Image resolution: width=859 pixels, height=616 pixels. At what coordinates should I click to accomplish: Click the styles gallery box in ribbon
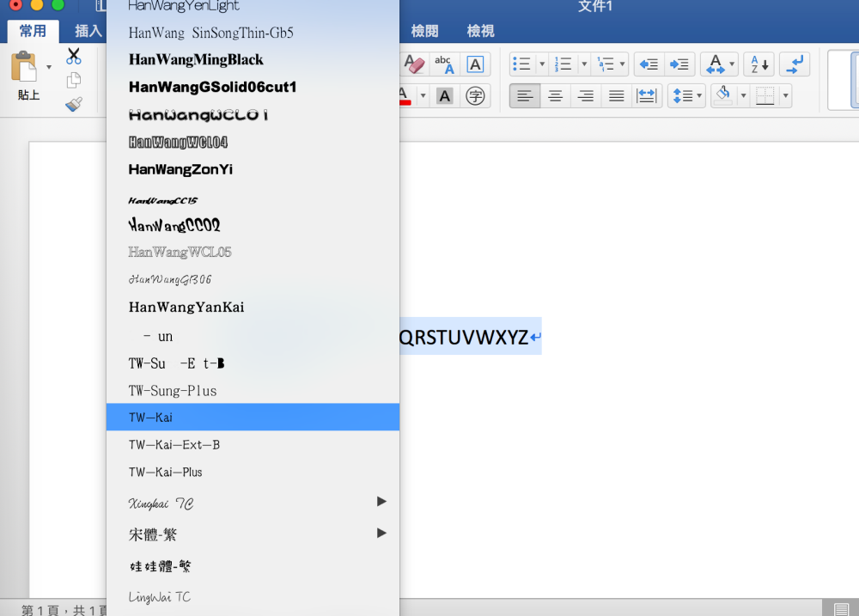click(x=844, y=80)
